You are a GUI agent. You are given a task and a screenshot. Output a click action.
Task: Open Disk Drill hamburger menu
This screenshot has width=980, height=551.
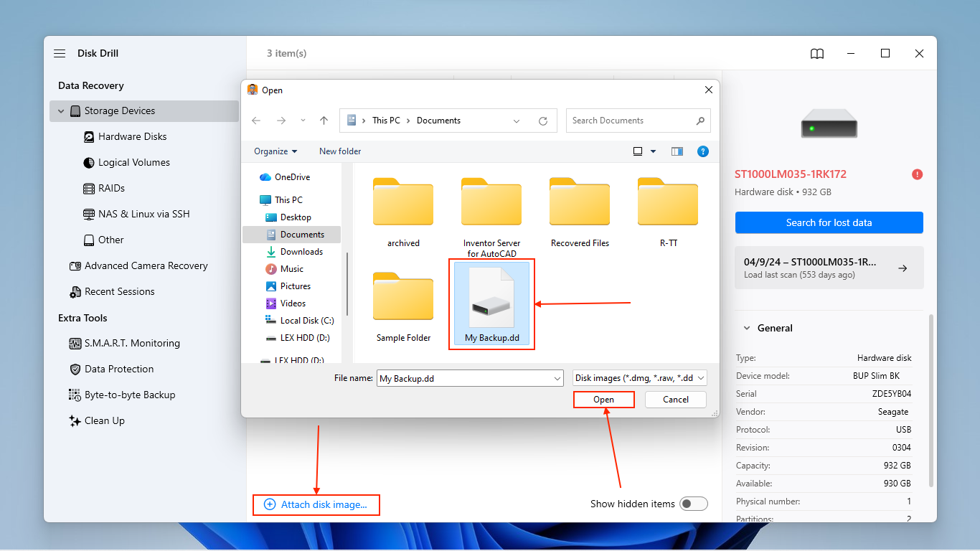click(59, 53)
